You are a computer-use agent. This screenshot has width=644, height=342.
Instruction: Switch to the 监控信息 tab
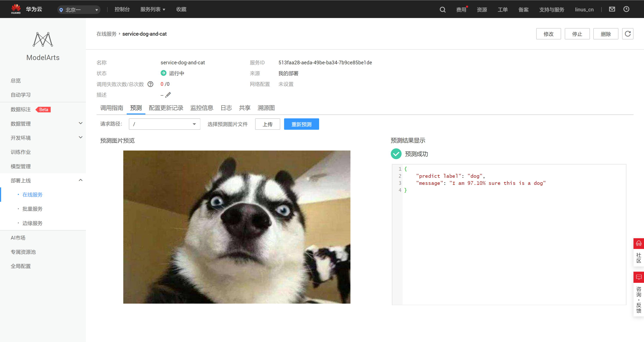click(x=201, y=108)
